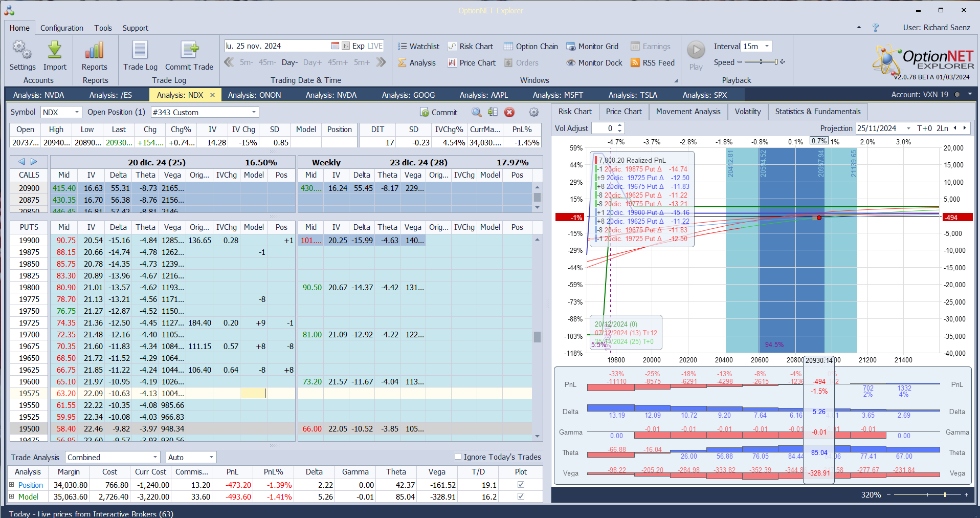Step forward 45 minutes with 45m+
980x518 pixels.
click(x=338, y=62)
